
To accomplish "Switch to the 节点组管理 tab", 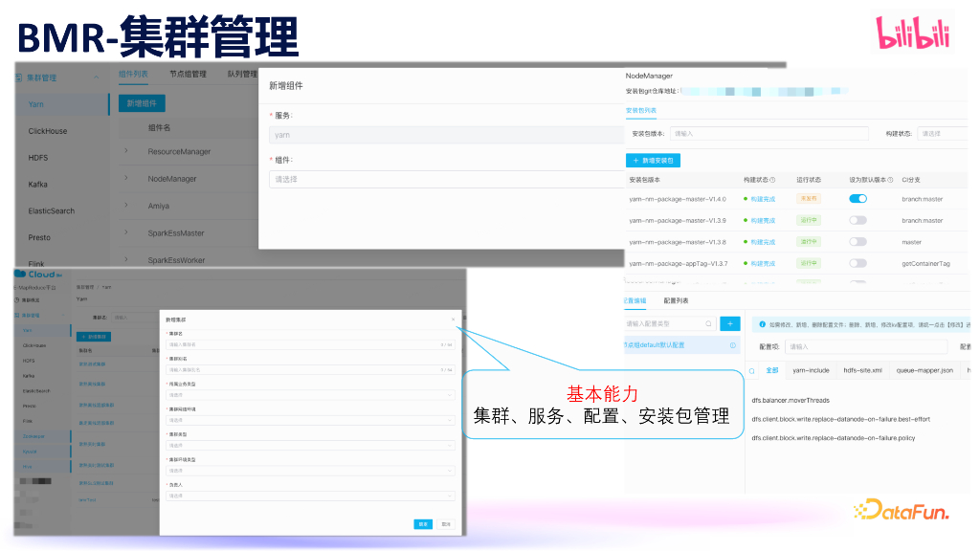I will (188, 75).
